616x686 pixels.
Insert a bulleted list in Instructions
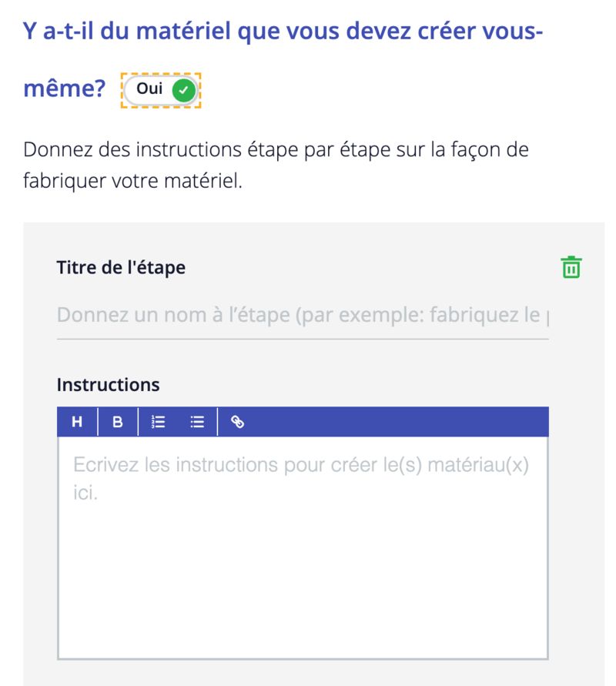197,422
